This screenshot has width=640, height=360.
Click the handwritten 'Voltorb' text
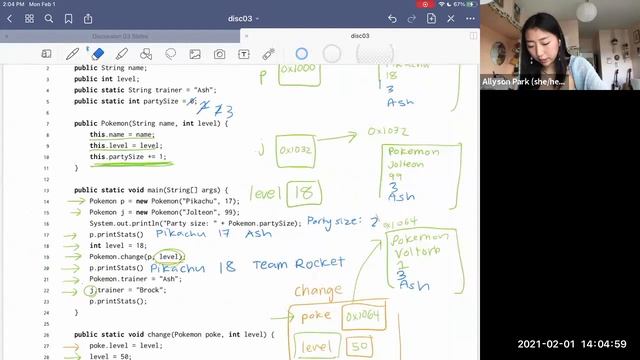[417, 251]
